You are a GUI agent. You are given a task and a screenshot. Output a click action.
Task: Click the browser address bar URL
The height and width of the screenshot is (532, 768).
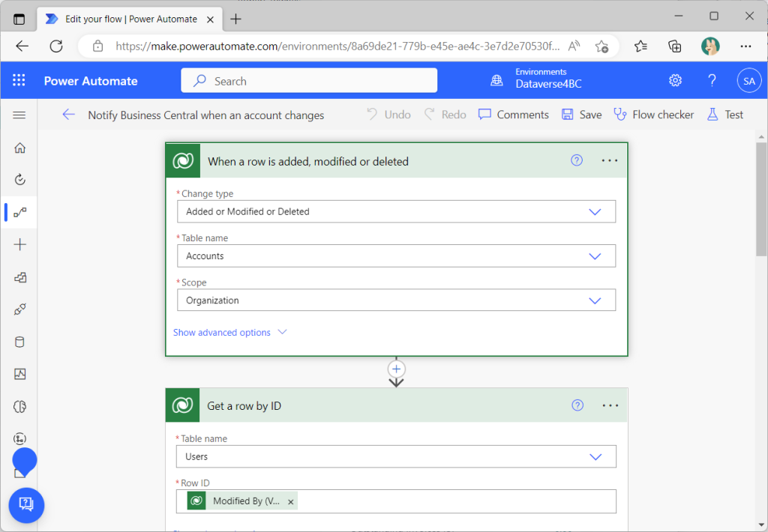tap(337, 46)
